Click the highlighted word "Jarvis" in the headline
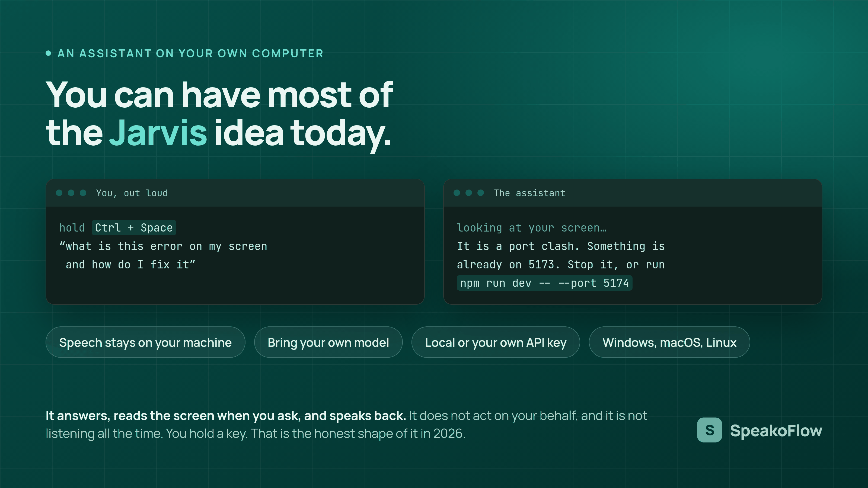This screenshot has width=868, height=488. (158, 133)
